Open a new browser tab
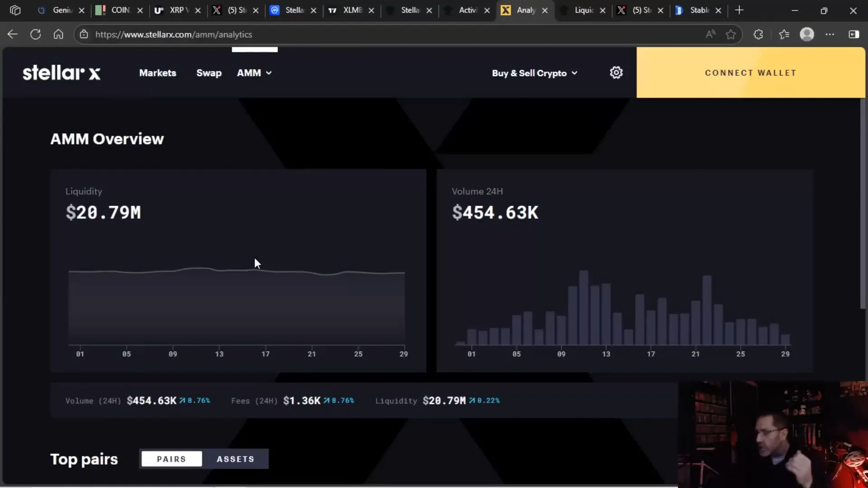This screenshot has height=488, width=868. (739, 10)
